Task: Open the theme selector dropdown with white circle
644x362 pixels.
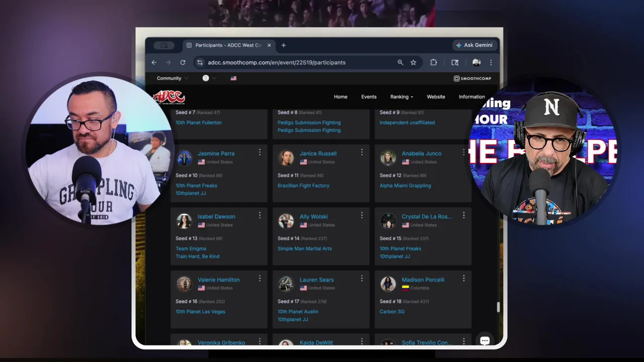Action: tap(209, 78)
